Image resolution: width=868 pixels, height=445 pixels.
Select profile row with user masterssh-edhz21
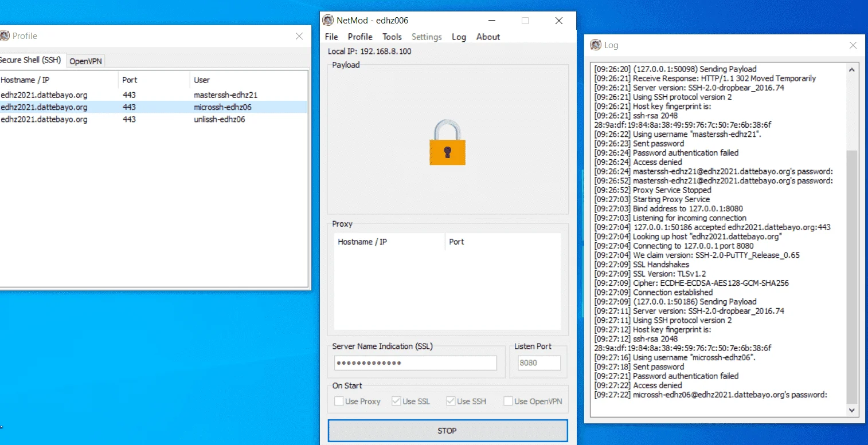click(154, 95)
